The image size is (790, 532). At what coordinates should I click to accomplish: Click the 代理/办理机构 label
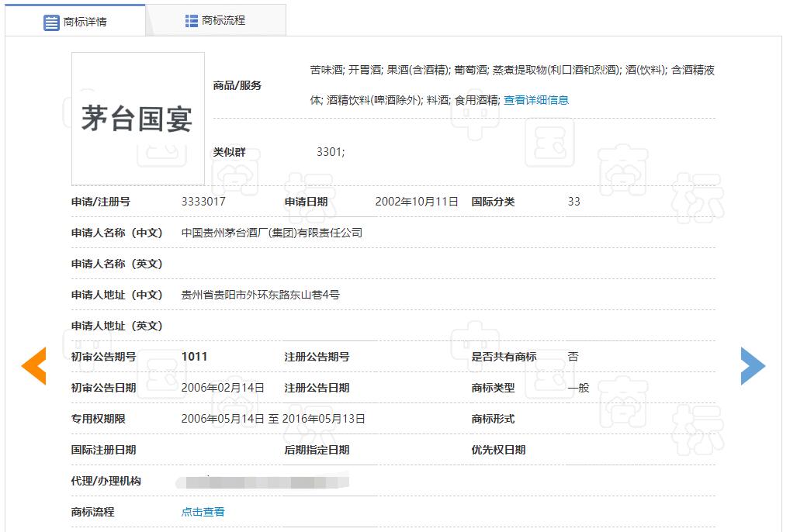[106, 481]
